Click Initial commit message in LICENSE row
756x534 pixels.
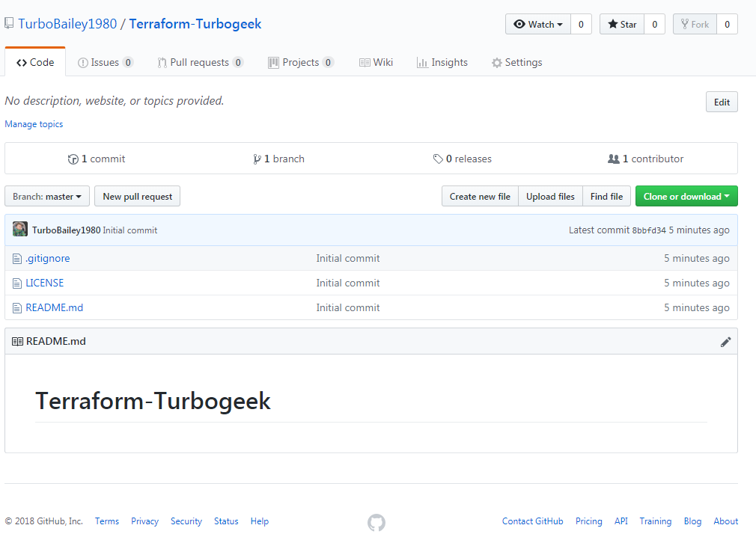[347, 283]
